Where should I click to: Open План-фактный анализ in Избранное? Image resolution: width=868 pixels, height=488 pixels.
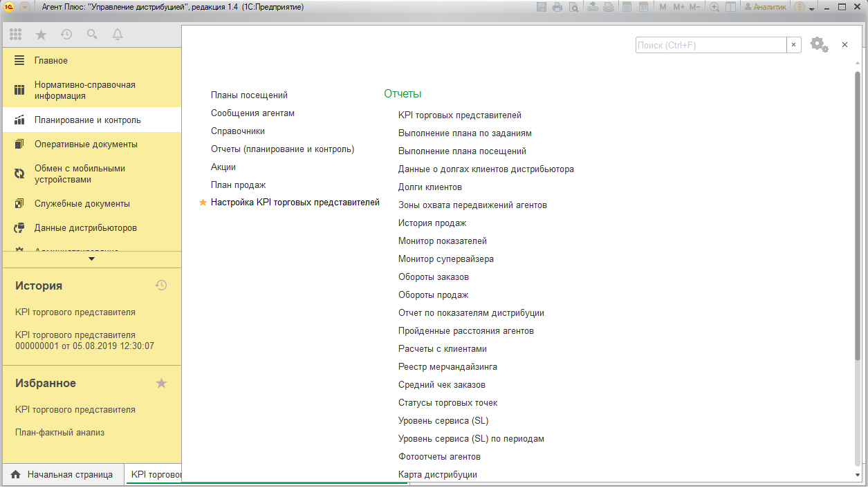(x=59, y=433)
